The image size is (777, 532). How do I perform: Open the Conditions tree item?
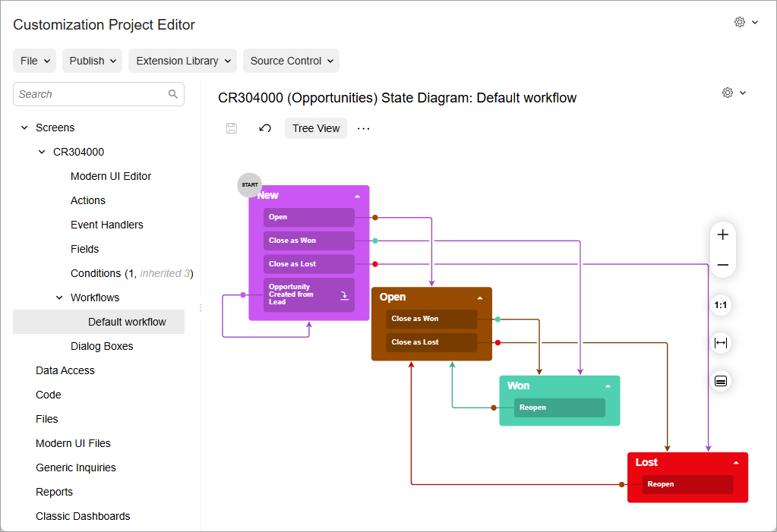tap(132, 273)
